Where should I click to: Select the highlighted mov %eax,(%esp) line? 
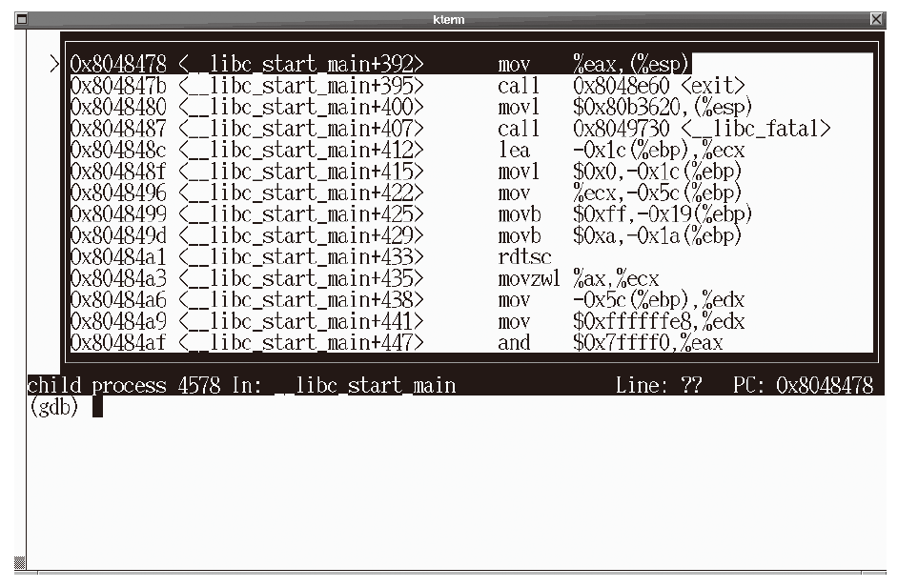pos(379,64)
